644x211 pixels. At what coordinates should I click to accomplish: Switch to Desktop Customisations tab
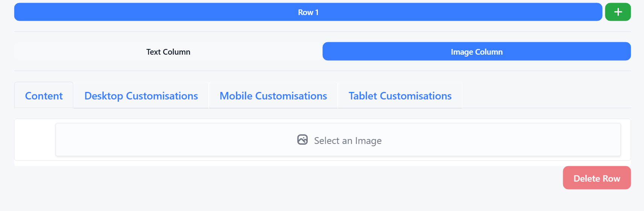(x=141, y=96)
